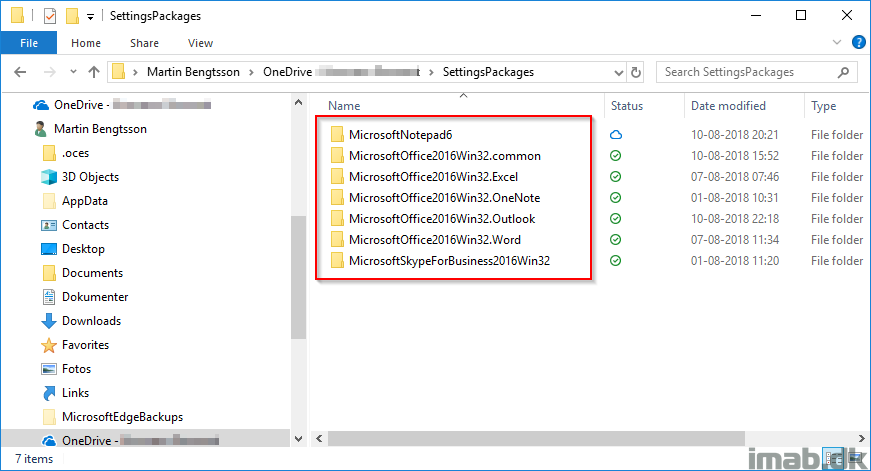
Task: Select the MicrosoftSkypeForBusiness2016Win32 folder
Action: click(x=449, y=261)
